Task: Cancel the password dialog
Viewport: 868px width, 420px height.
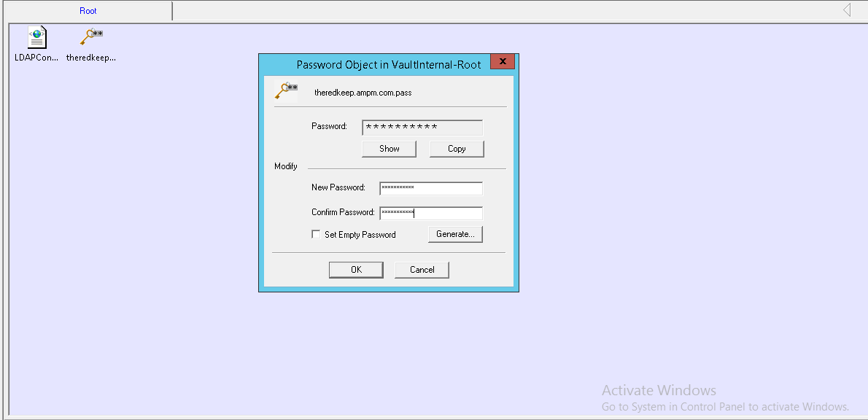Action: click(x=422, y=269)
